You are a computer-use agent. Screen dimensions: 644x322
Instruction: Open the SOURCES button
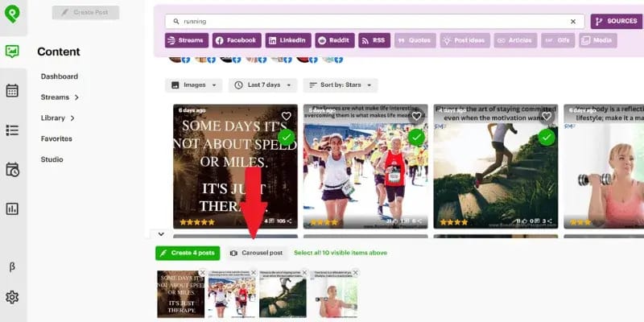(x=616, y=22)
